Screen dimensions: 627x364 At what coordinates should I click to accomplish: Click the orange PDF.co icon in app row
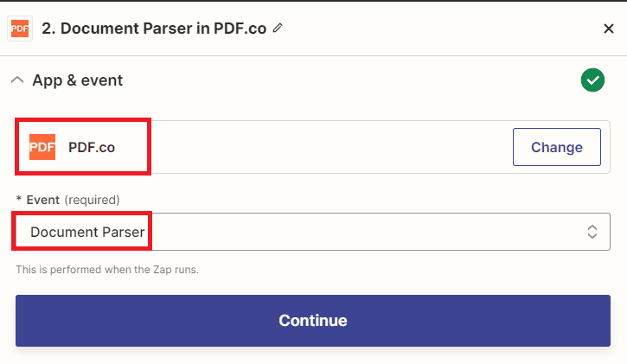pos(42,147)
